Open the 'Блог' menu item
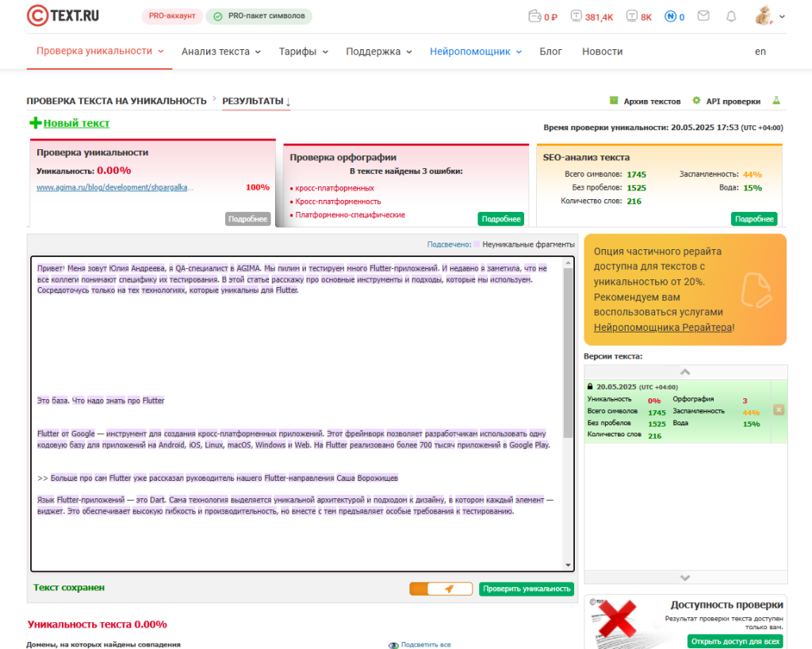Image resolution: width=812 pixels, height=649 pixels. click(x=550, y=52)
